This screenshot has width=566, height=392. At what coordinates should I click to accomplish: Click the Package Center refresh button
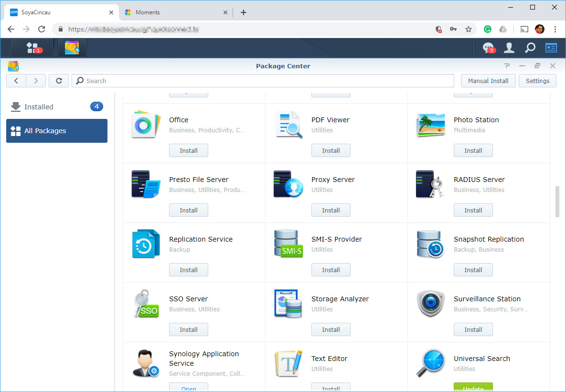click(x=59, y=81)
